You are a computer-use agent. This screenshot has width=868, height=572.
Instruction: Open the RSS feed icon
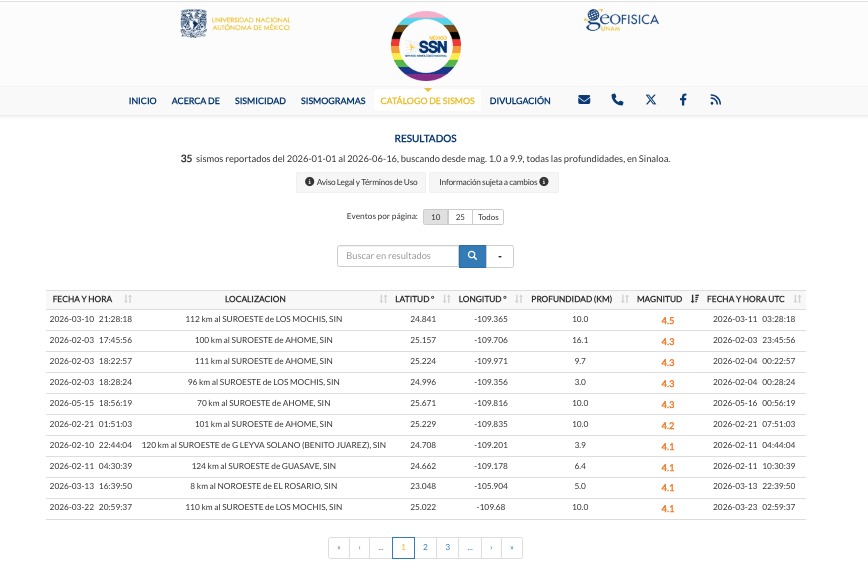(x=715, y=100)
